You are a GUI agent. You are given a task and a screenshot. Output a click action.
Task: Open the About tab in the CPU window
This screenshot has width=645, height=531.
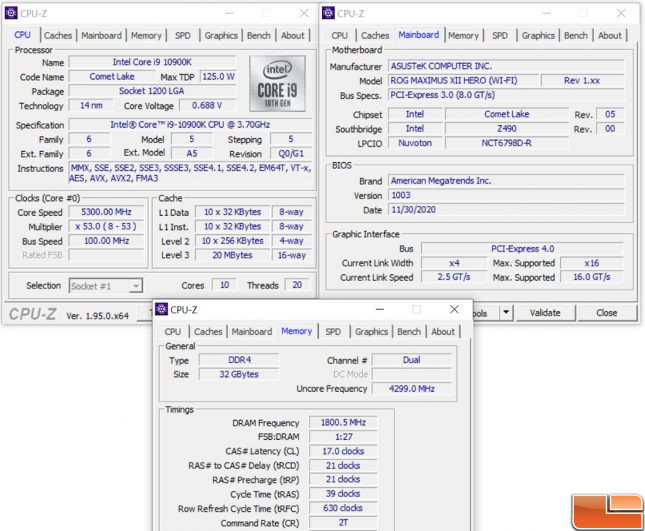click(x=292, y=36)
